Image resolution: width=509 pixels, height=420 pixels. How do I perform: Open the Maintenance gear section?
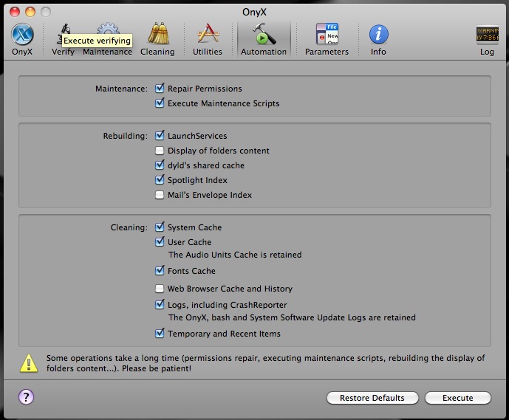[x=107, y=39]
